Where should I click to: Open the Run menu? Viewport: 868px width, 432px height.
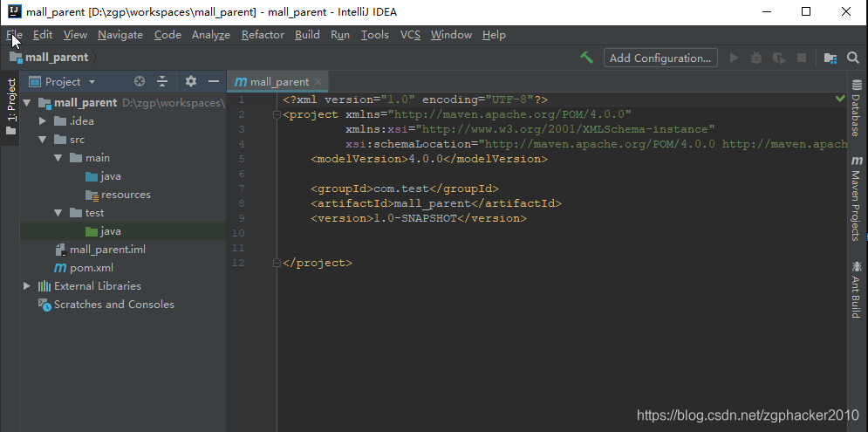coord(340,35)
